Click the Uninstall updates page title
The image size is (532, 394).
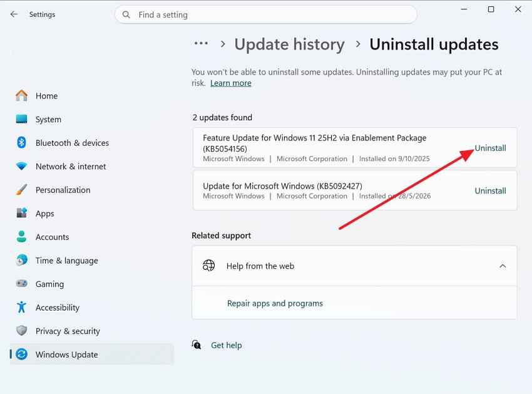[x=434, y=44]
